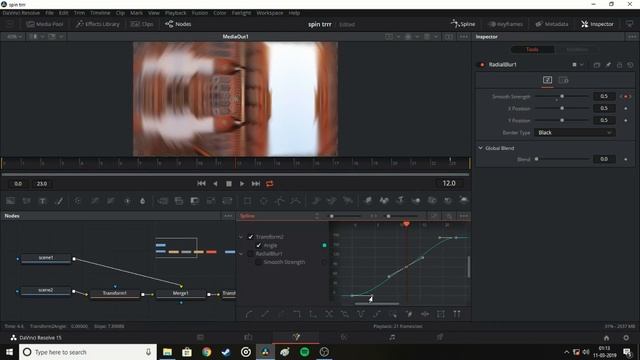Collapse the Transform2 spline tree

pyautogui.click(x=241, y=237)
